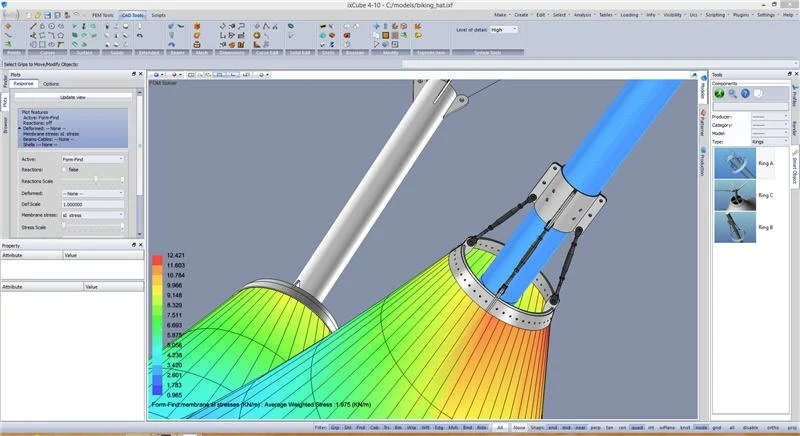This screenshot has height=436, width=800.
Task: Open the Analysis menu
Action: (x=583, y=15)
